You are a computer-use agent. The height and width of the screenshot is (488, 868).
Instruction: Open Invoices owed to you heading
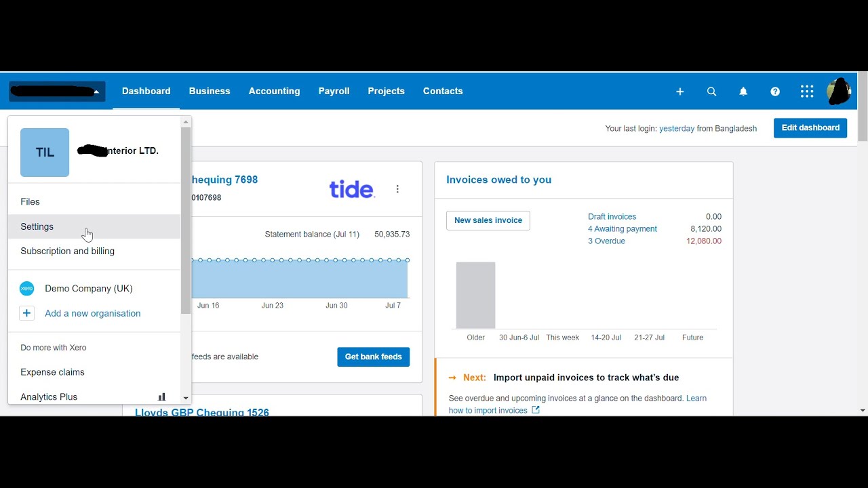tap(498, 180)
